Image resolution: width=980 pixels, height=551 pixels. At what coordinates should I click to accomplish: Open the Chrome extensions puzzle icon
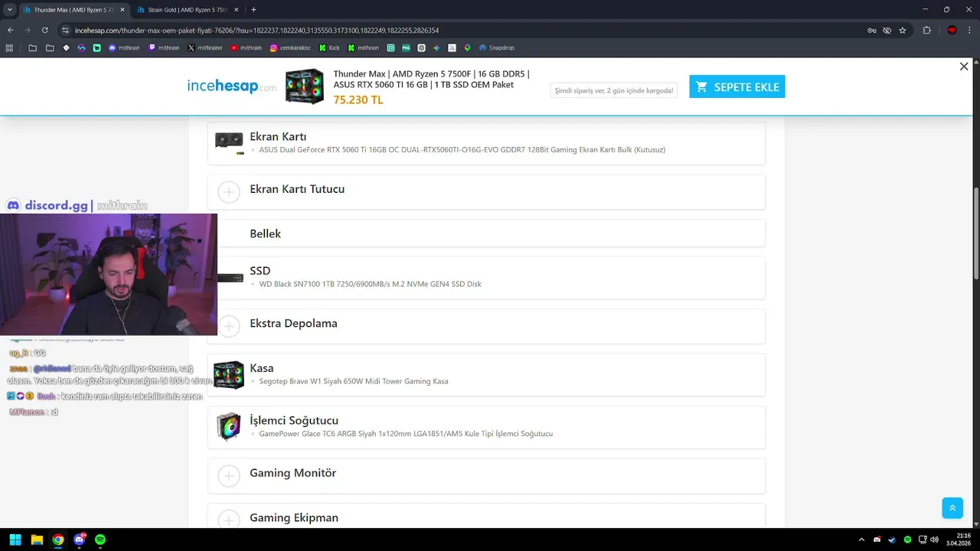coord(927,31)
